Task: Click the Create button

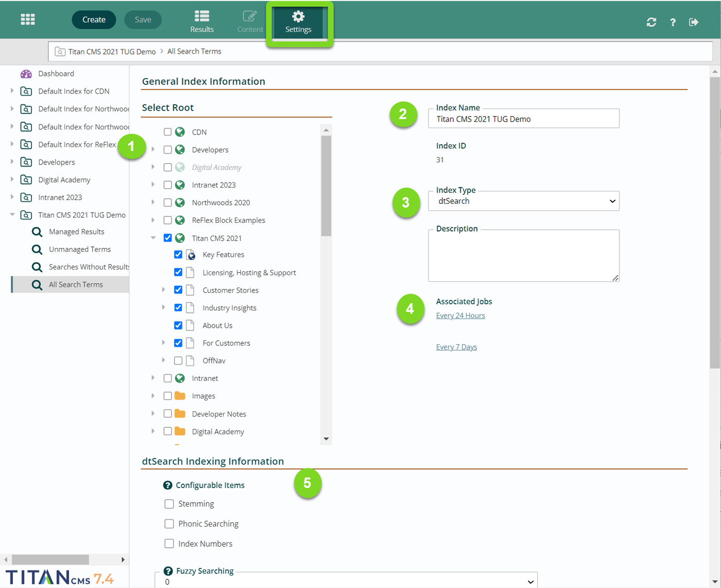Action: click(x=94, y=19)
